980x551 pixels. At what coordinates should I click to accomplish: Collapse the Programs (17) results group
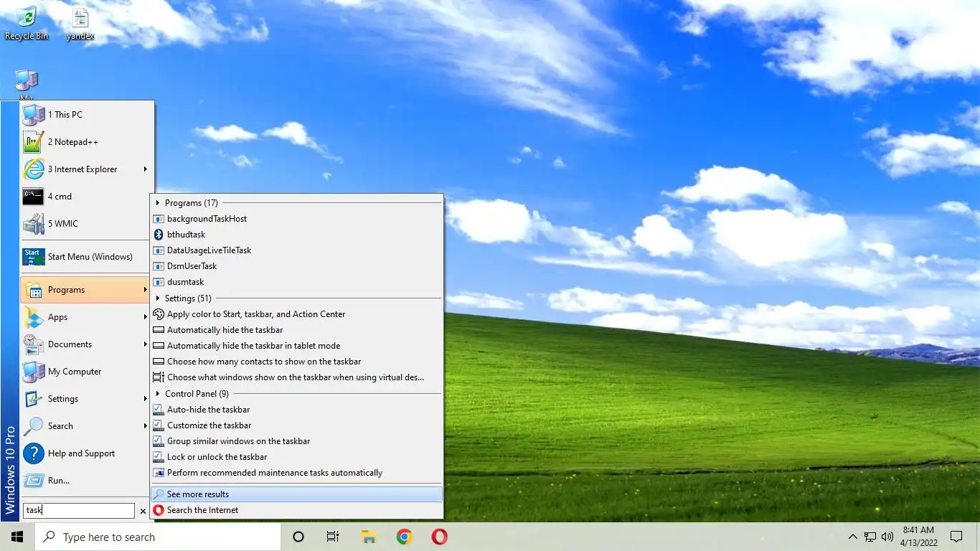(158, 203)
